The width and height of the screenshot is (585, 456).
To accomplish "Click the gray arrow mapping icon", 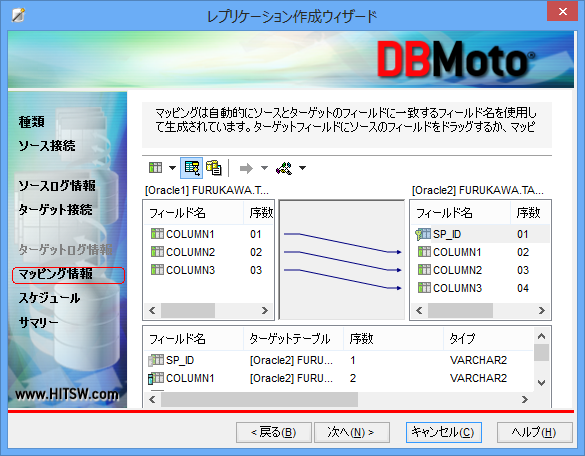I will 246,168.
